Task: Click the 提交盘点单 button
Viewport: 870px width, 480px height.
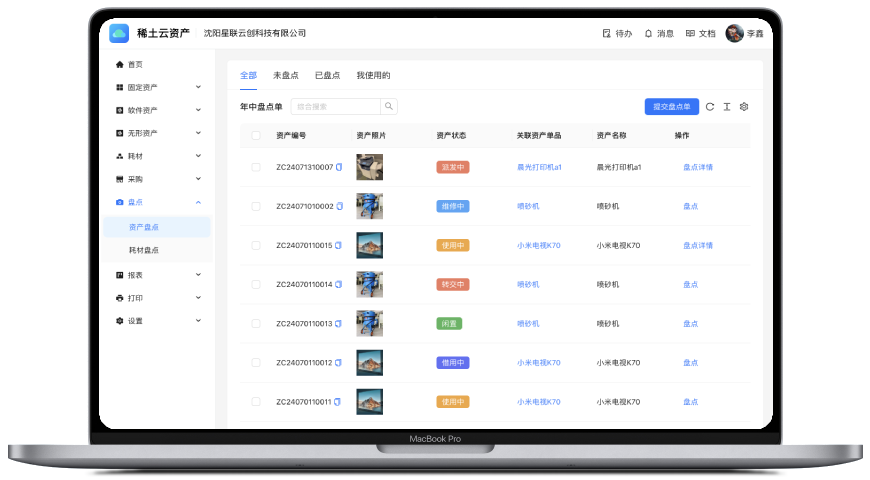Action: tap(671, 106)
